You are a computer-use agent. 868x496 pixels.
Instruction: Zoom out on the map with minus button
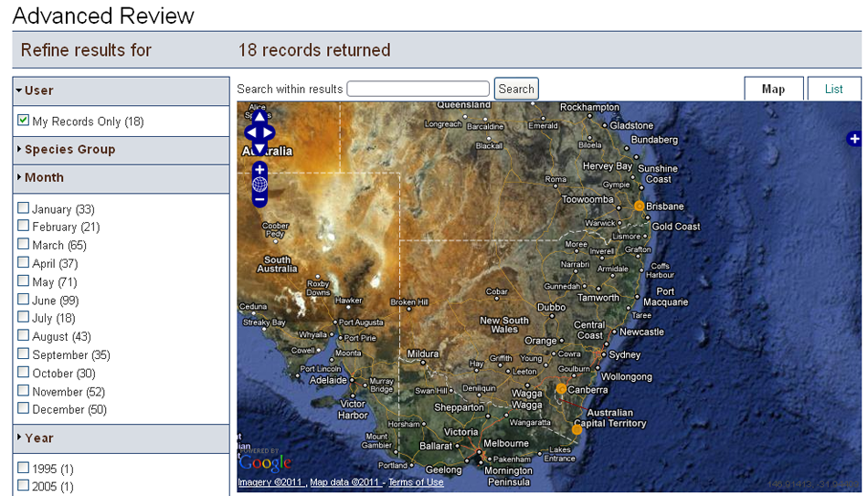(259, 198)
